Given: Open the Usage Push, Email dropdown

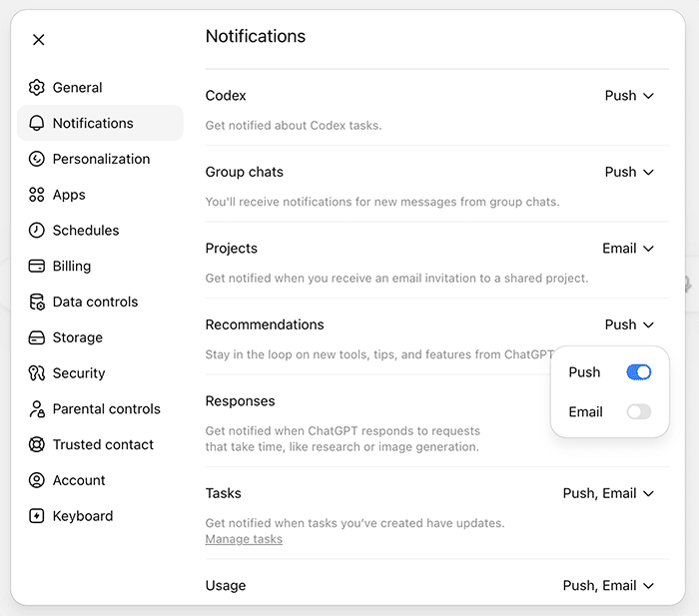Looking at the screenshot, I should pos(608,585).
